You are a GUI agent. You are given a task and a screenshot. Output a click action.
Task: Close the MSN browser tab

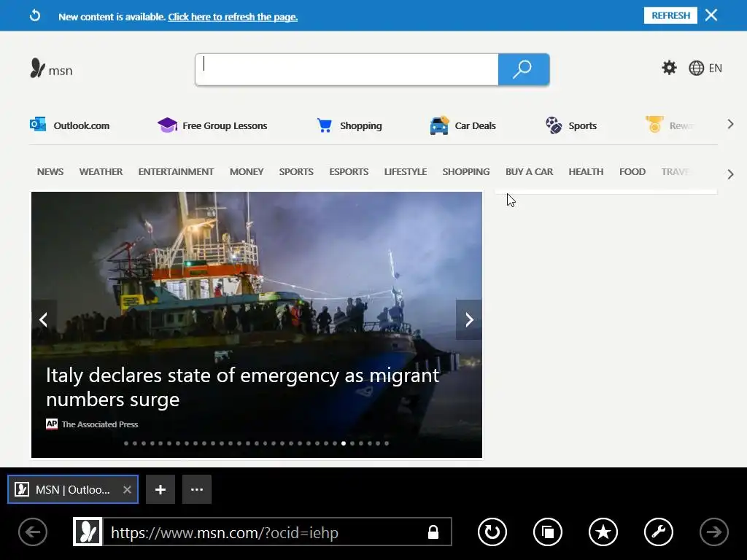[127, 489]
